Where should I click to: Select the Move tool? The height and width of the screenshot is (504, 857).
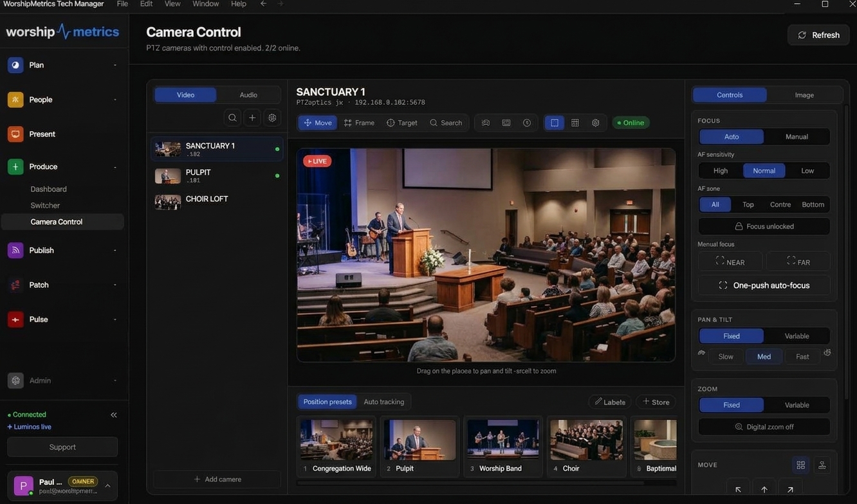(x=318, y=123)
